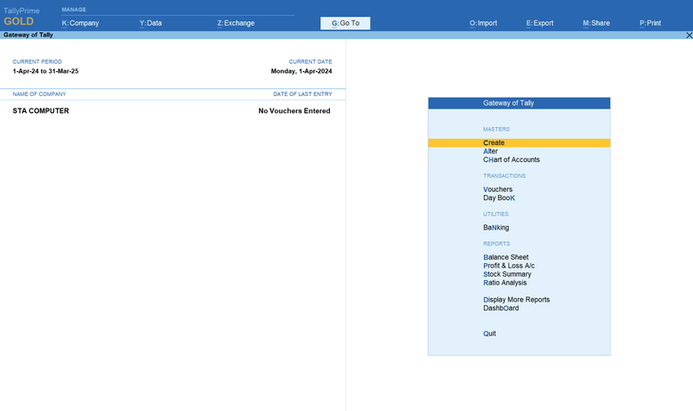Click the period 1-Apr-24 to 31-Mar-25
Viewport: 693px width, 411px height.
coord(46,71)
